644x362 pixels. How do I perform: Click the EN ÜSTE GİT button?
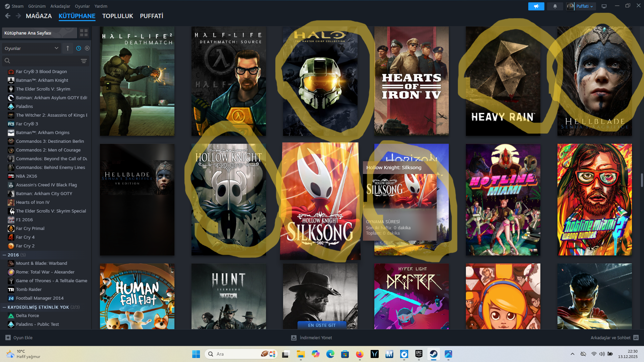(x=322, y=325)
